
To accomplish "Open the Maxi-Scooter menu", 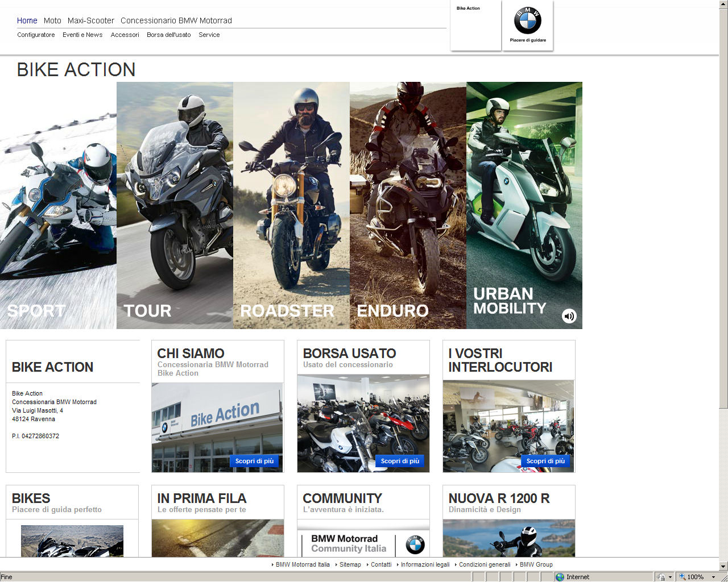I will 91,20.
